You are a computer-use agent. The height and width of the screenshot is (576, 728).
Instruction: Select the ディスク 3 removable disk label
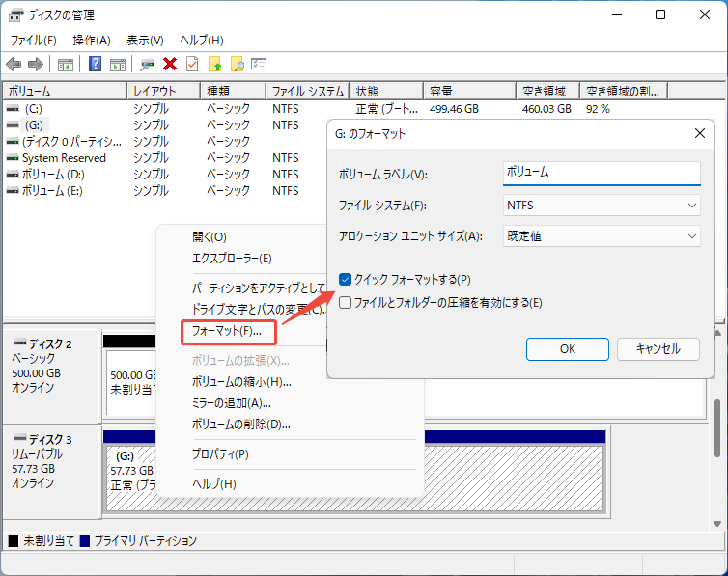tap(52, 471)
